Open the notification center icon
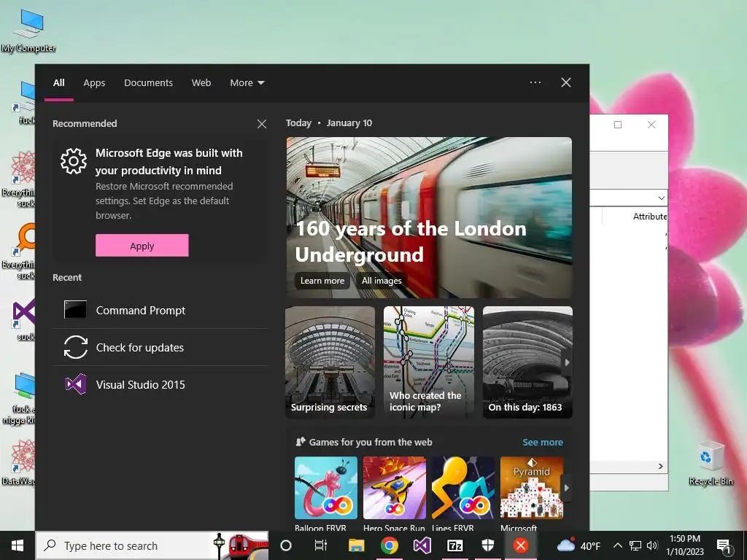 pos(724,545)
